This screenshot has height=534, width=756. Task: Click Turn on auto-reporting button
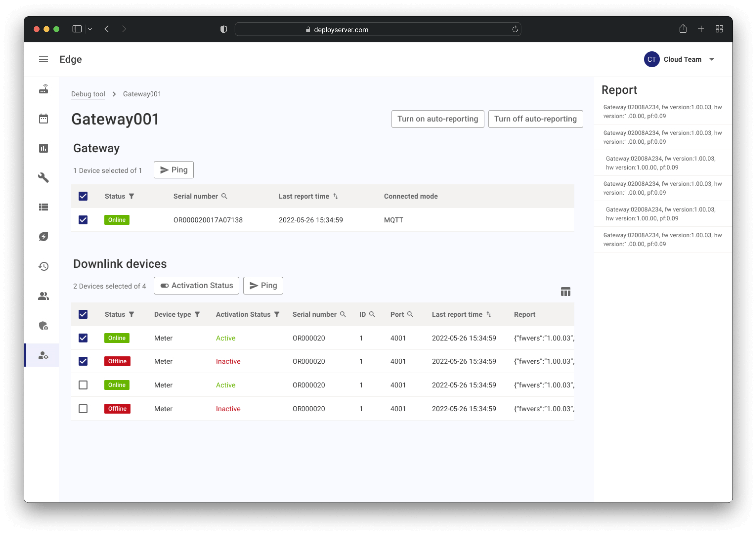pyautogui.click(x=438, y=119)
